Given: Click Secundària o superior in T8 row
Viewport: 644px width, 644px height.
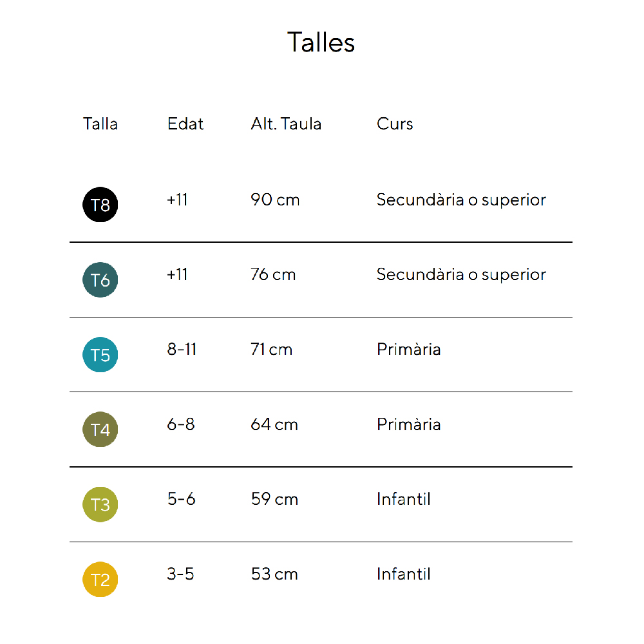Looking at the screenshot, I should [461, 200].
